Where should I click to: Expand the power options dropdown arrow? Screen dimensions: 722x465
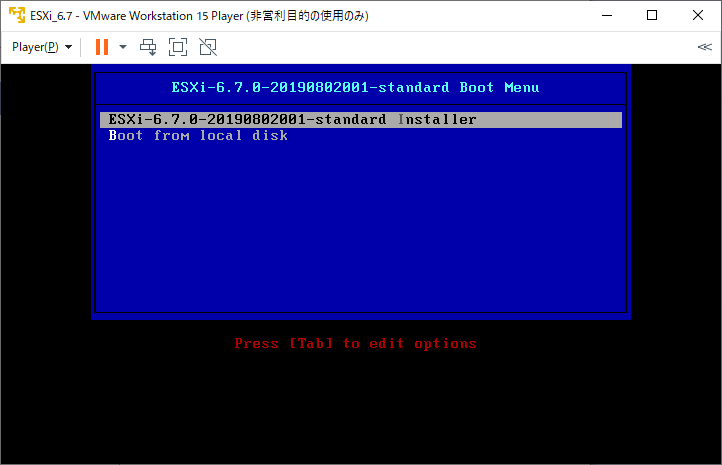pos(123,47)
